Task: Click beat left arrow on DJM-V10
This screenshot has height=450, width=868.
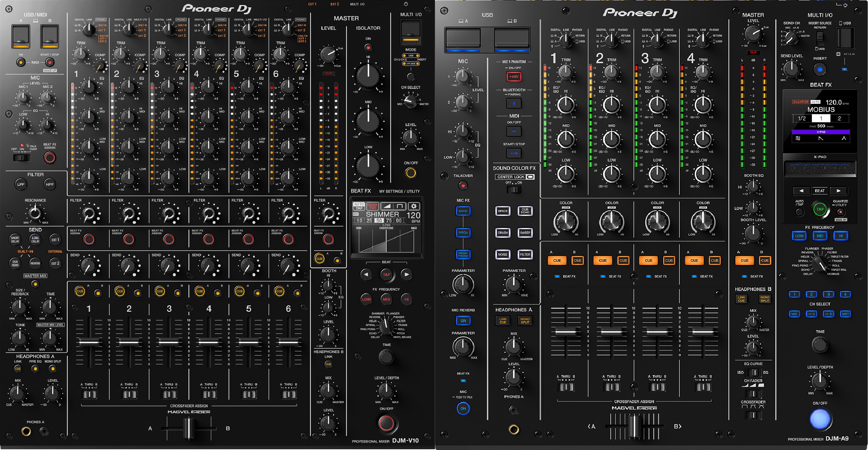Action: pyautogui.click(x=366, y=275)
